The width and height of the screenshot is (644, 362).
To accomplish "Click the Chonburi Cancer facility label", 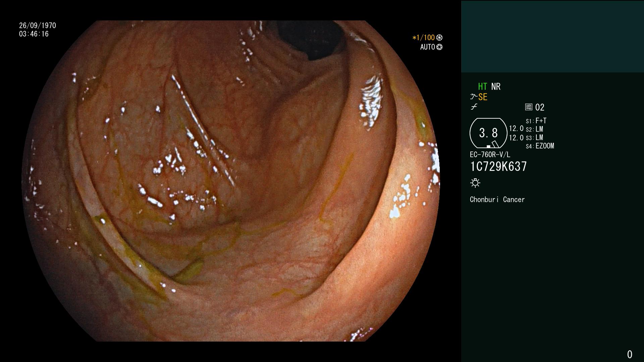I will point(497,199).
